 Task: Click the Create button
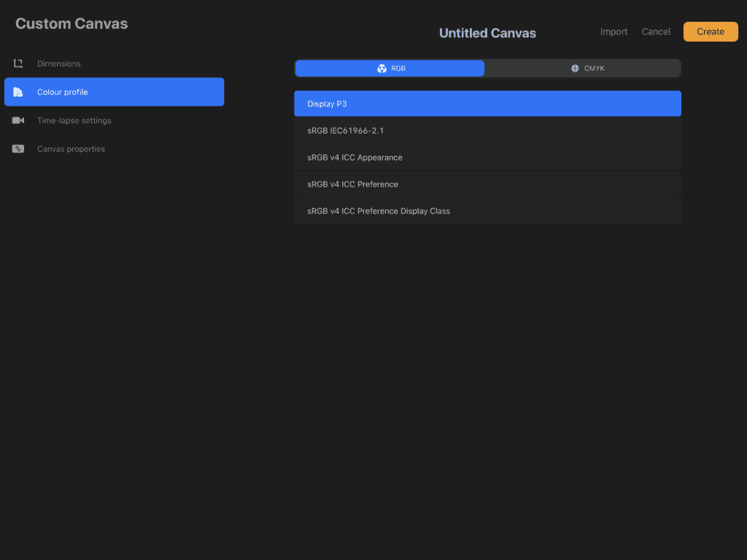pyautogui.click(x=710, y=31)
